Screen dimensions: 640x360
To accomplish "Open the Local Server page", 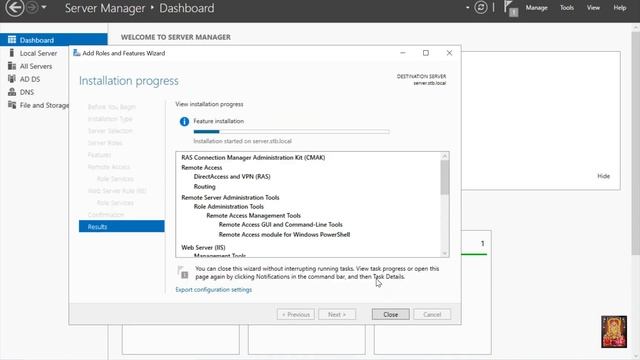I will click(x=38, y=53).
